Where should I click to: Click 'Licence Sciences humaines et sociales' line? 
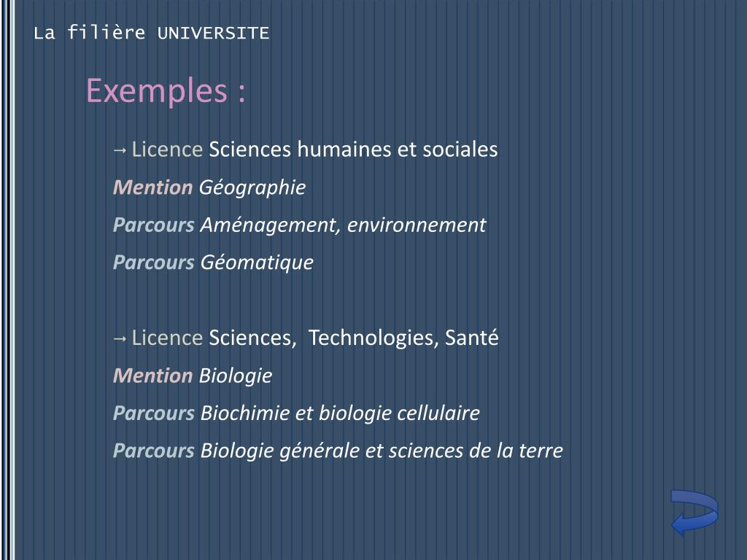pyautogui.click(x=306, y=149)
